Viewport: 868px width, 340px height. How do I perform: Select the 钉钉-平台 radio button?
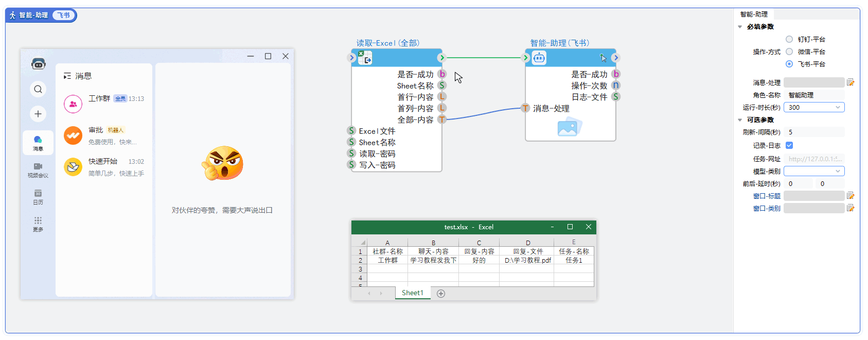[789, 39]
